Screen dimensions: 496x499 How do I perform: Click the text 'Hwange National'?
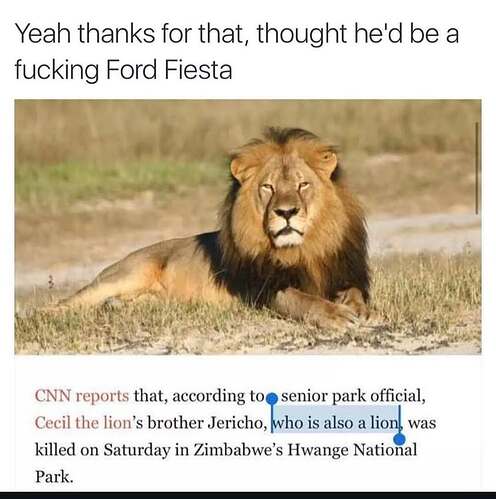(x=352, y=450)
